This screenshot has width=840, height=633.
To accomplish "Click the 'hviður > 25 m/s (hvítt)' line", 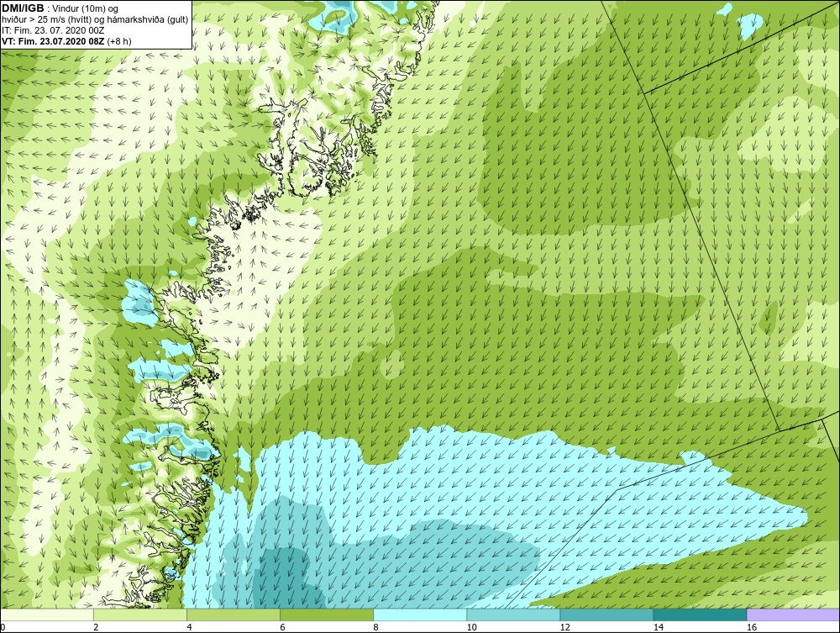I will click(x=95, y=20).
